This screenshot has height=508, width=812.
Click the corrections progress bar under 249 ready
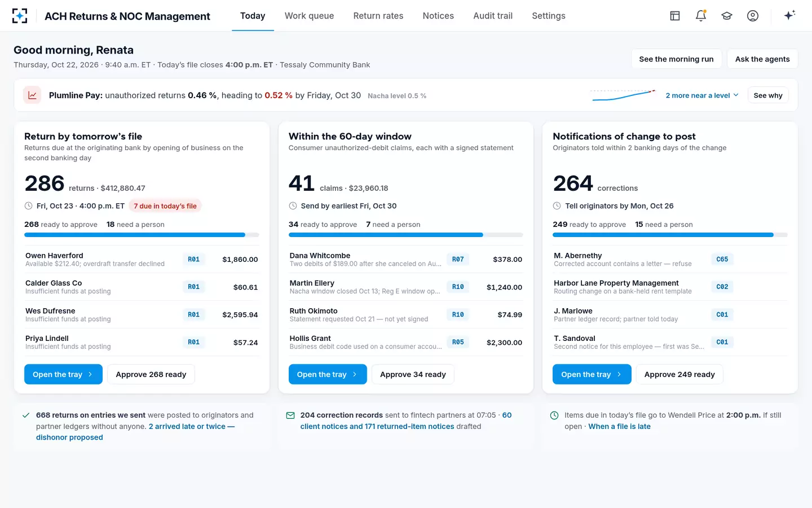[670, 235]
